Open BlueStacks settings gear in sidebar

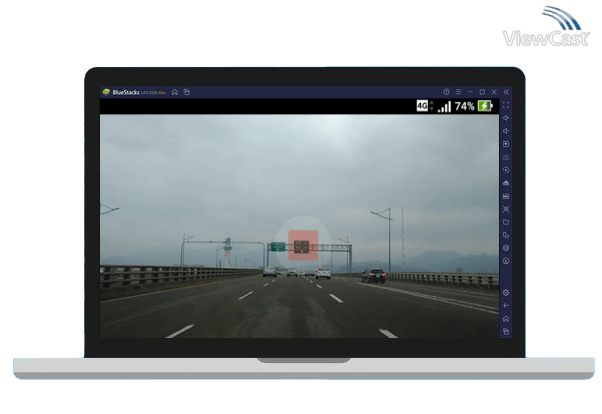[x=506, y=293]
